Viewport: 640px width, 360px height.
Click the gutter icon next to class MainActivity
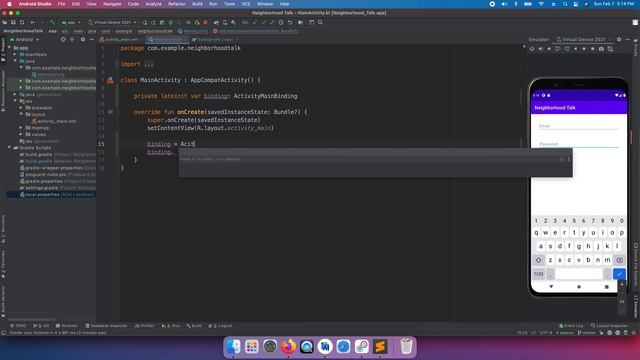coord(110,80)
